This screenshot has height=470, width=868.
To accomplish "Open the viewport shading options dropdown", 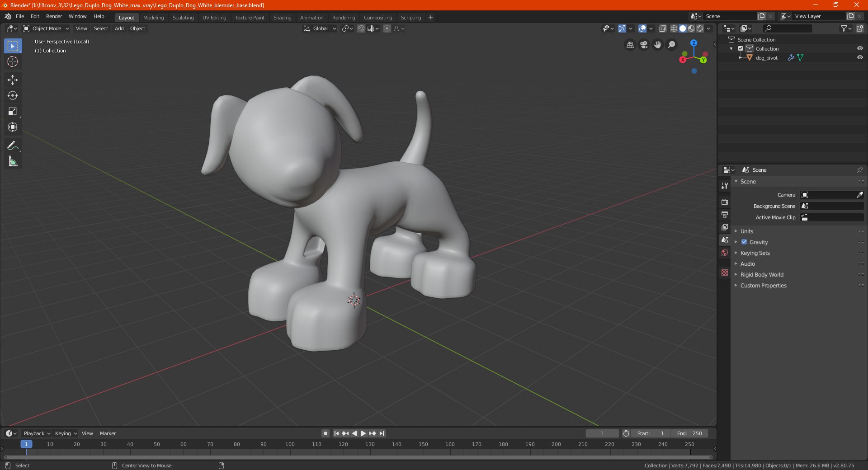I will [x=708, y=28].
